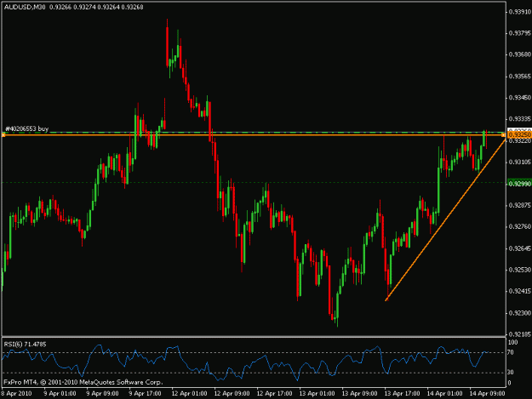This screenshot has width=532, height=399.
Task: Click the 9 Apr 09:00 time label
Action: (x=102, y=394)
